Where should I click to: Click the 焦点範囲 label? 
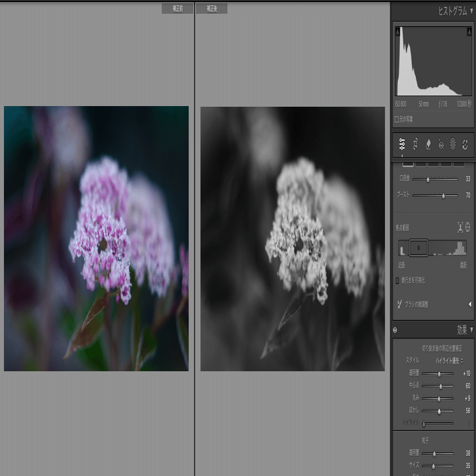(x=403, y=228)
